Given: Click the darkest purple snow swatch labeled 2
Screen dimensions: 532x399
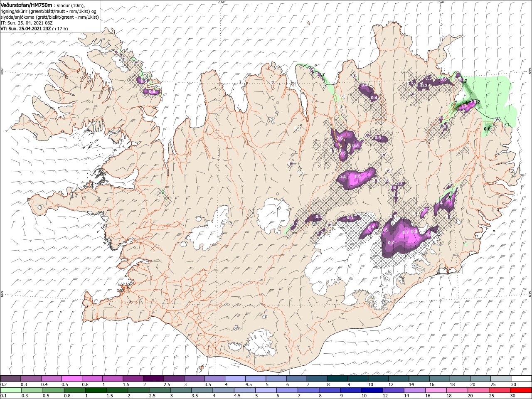Looking at the screenshot, I should 153,378.
